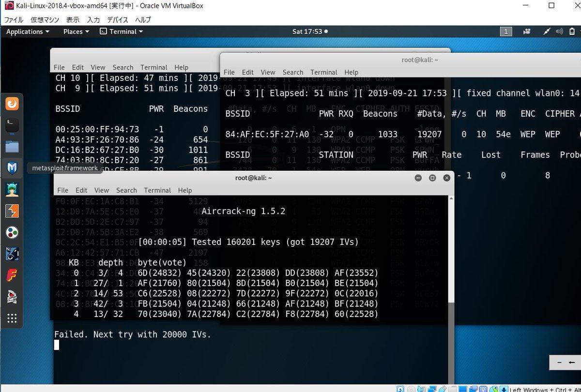Open Edit menu in fixed-channel terminal window
Viewport: 581px width, 392px height.
[248, 72]
